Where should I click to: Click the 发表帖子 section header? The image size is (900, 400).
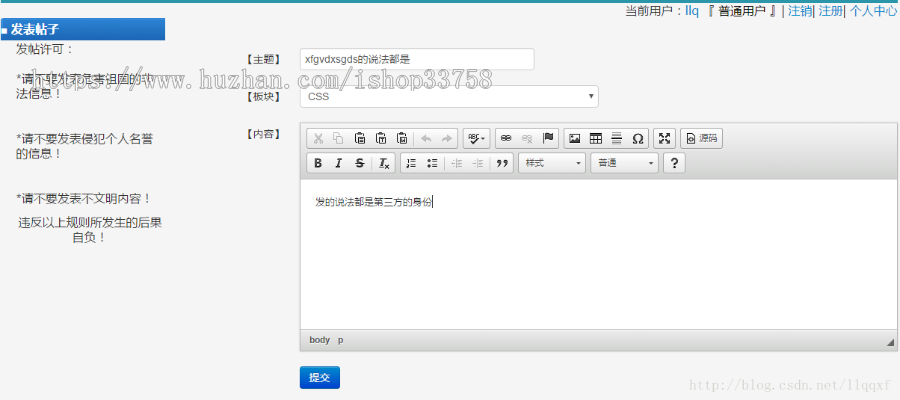click(83, 29)
